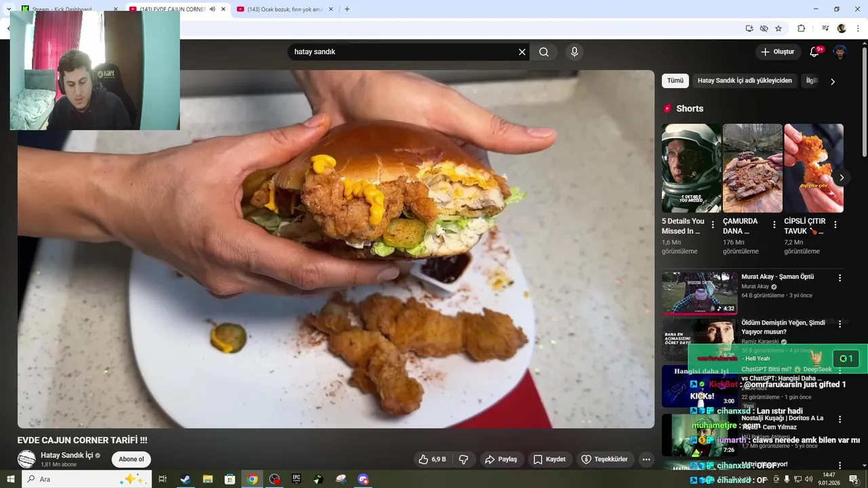Open Chrome extensions puzzle icon
Viewport: 868px width, 488px height.
801,28
